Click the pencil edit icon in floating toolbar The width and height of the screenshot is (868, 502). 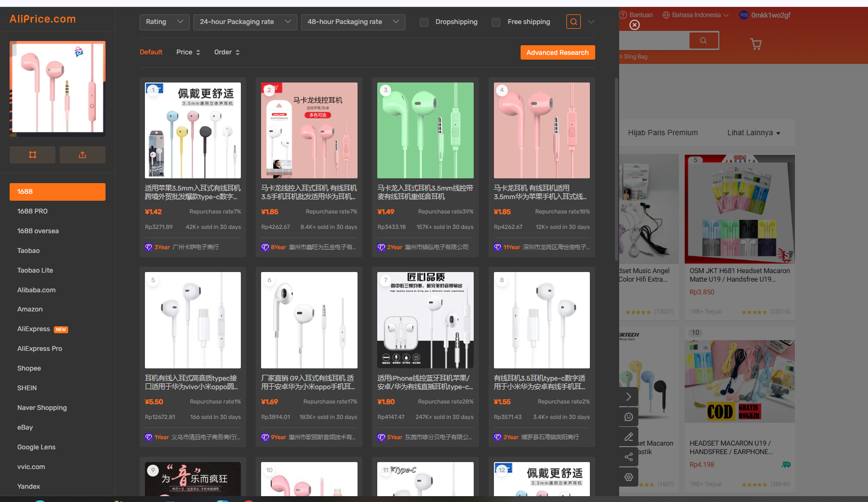click(x=629, y=437)
